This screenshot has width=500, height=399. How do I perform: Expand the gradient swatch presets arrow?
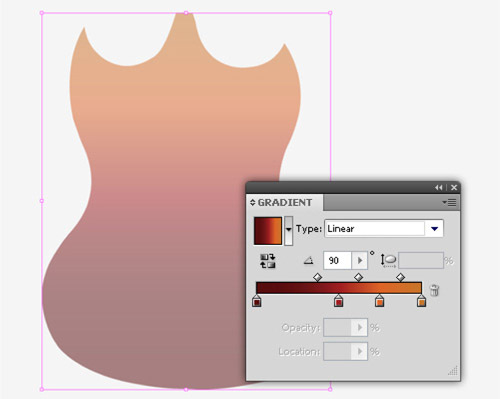click(x=289, y=230)
